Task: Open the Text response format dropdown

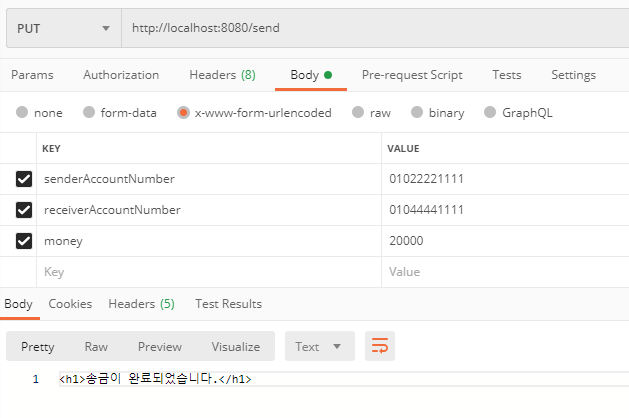Action: click(x=320, y=346)
